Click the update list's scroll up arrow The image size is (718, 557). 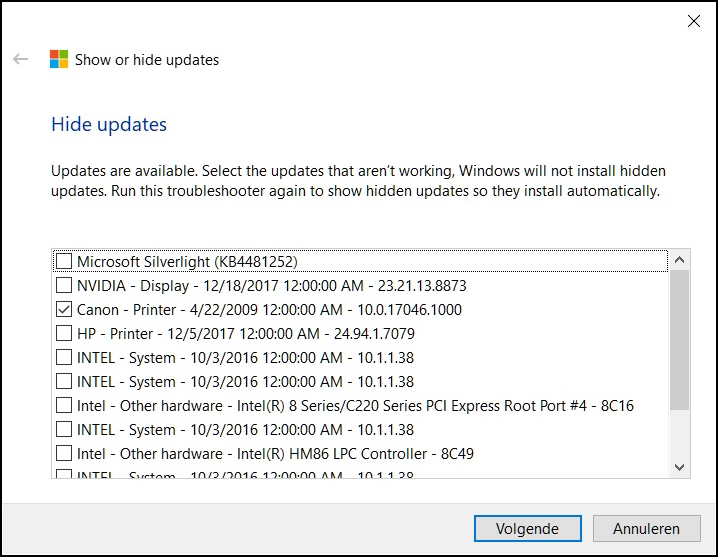[680, 260]
